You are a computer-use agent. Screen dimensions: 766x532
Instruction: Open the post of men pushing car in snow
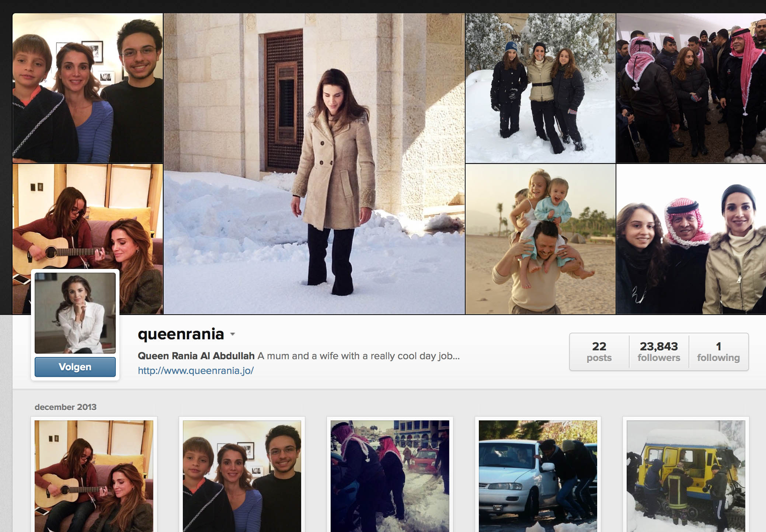tap(390, 476)
